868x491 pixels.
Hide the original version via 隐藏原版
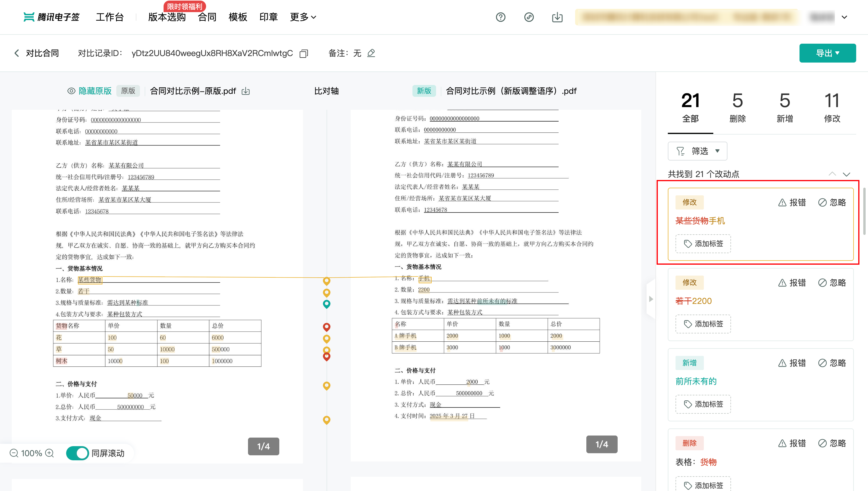tap(90, 91)
